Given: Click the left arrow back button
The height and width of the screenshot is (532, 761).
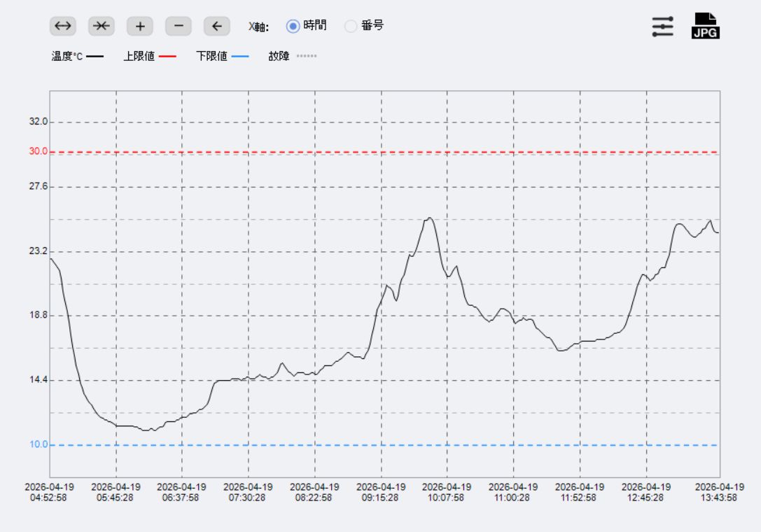Looking at the screenshot, I should point(217,27).
